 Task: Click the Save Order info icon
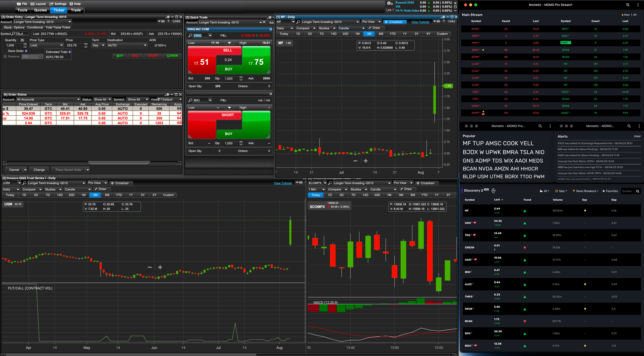click(x=26, y=51)
